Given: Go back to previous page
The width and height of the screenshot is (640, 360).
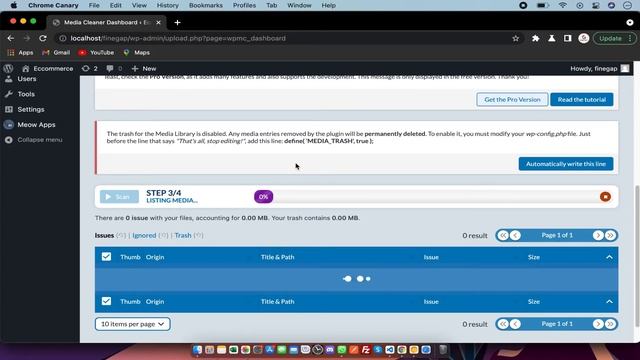Looking at the screenshot, I should (11, 38).
